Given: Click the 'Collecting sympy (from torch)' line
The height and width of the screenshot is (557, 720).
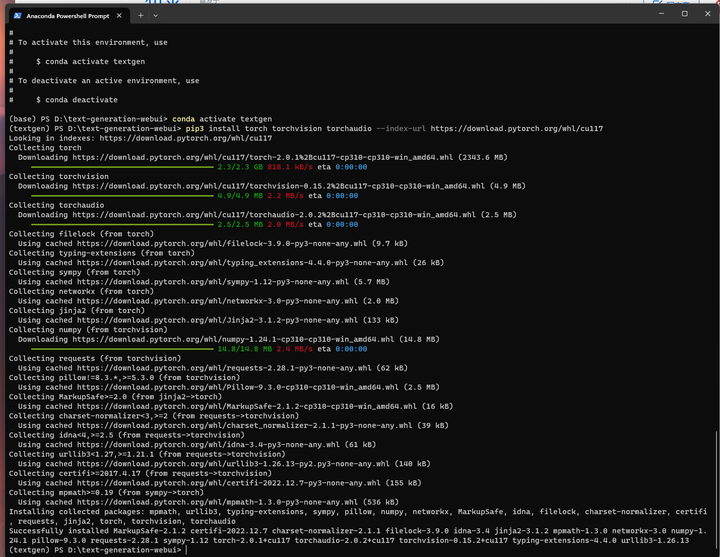Looking at the screenshot, I should pos(74,272).
